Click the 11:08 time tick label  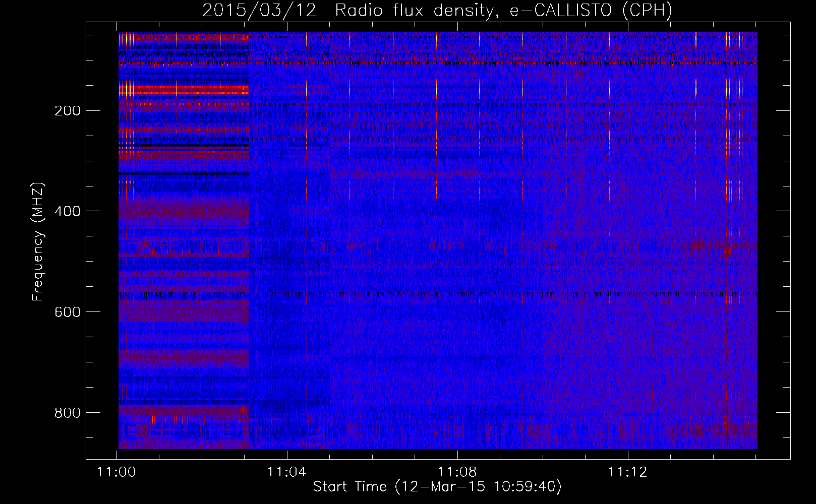click(457, 472)
